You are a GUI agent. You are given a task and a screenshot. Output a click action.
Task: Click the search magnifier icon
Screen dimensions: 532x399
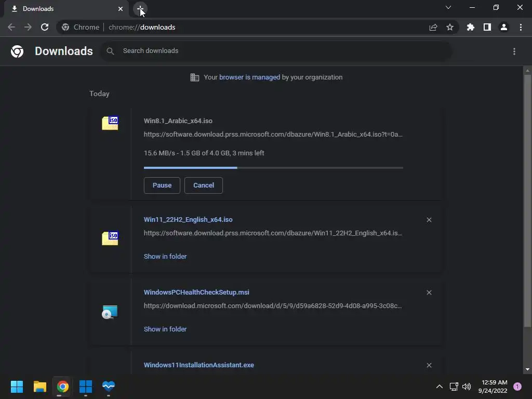(110, 51)
